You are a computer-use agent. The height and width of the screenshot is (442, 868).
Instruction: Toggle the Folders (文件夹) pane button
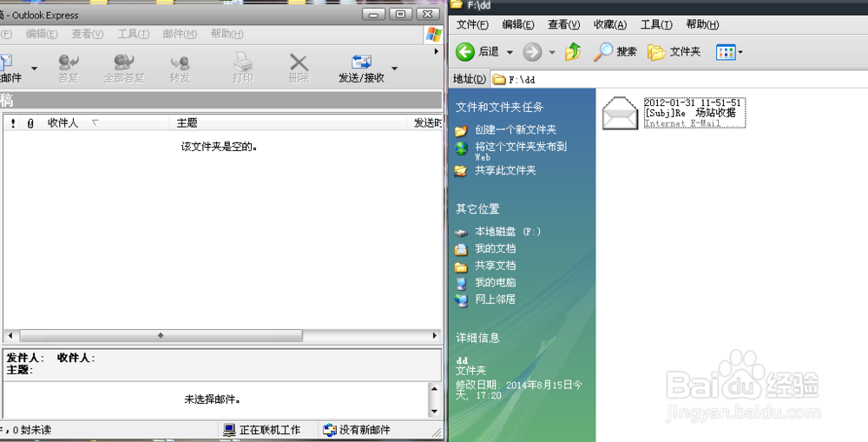(x=674, y=52)
